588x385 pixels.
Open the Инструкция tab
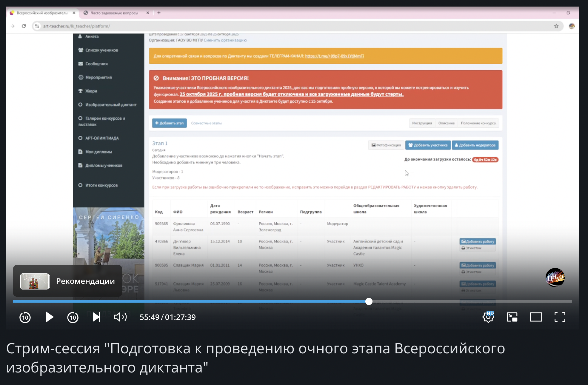(x=422, y=123)
